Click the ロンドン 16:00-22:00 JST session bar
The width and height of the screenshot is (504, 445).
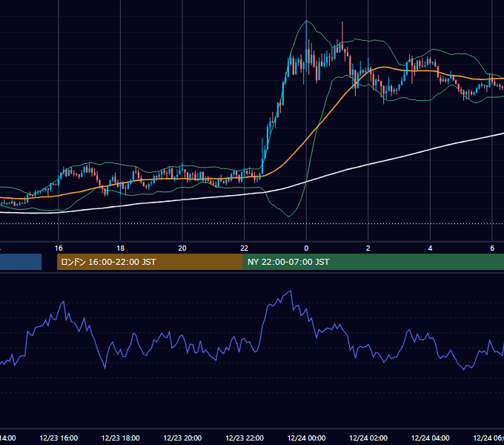coord(150,262)
